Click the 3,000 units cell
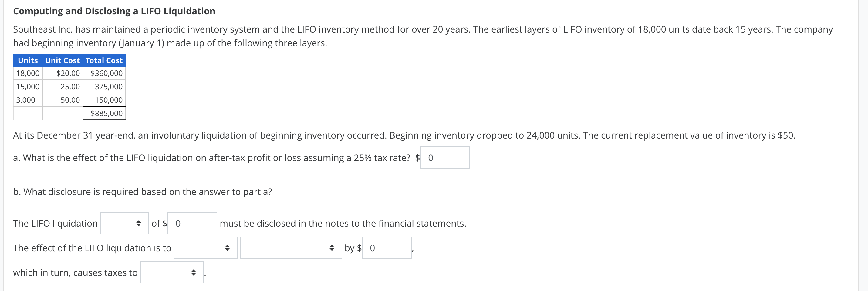This screenshot has height=291, width=868. [25, 100]
